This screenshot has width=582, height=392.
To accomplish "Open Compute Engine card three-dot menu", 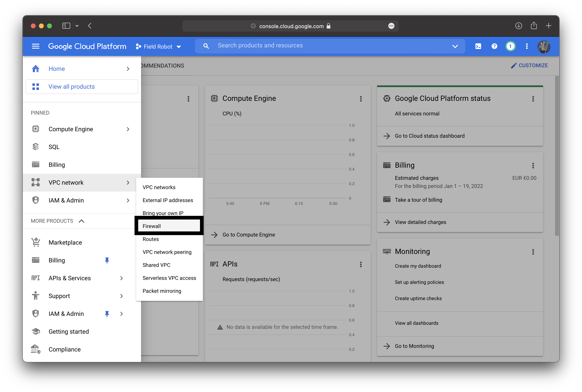I will pyautogui.click(x=361, y=99).
